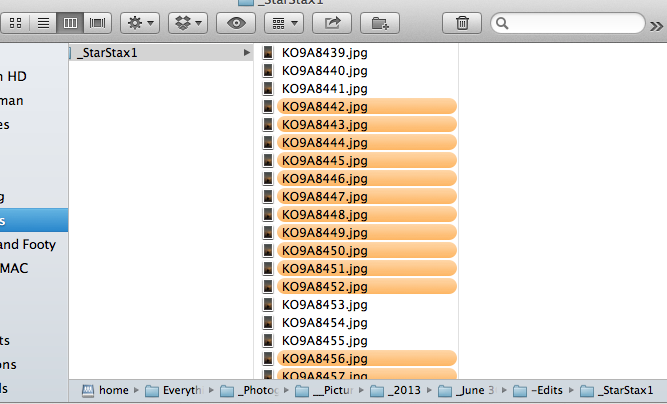Open the Dropbox toolbar menu
The width and height of the screenshot is (667, 404).
point(187,22)
